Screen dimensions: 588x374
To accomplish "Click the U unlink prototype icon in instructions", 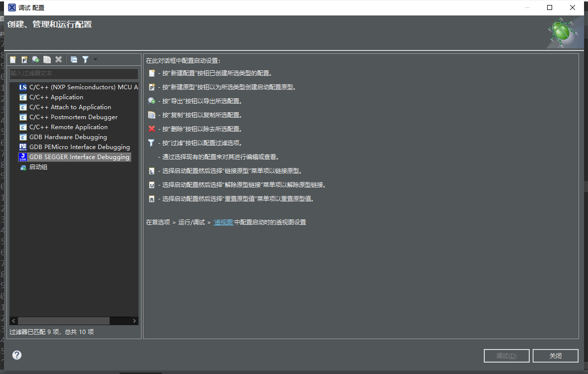I will pyautogui.click(x=151, y=185).
